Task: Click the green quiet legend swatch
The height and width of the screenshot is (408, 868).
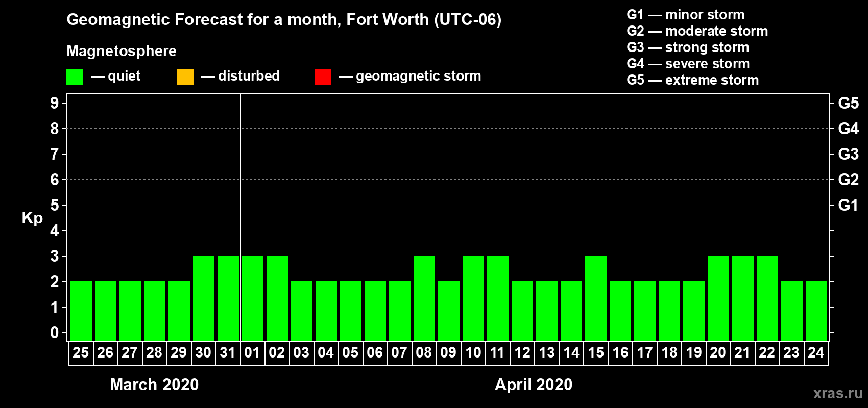Action: 75,77
